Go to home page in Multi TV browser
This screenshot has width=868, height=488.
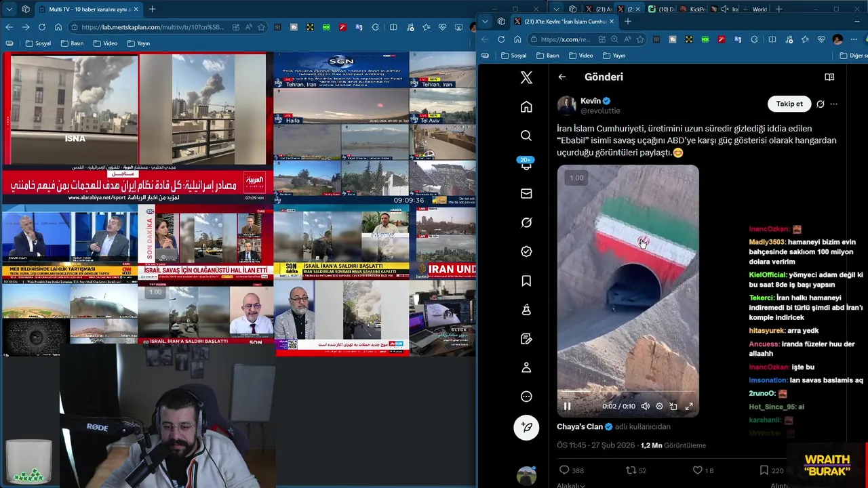(58, 27)
